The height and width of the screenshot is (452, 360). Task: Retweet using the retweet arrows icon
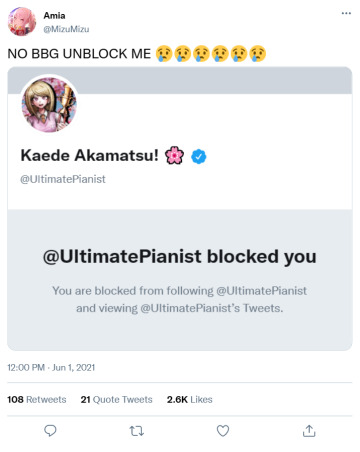pyautogui.click(x=137, y=431)
